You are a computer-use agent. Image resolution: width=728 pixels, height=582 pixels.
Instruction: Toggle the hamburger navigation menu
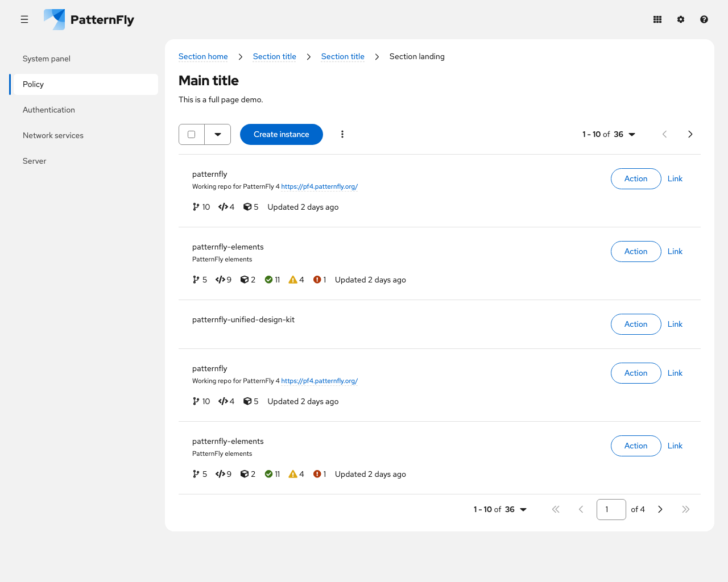[x=24, y=19]
